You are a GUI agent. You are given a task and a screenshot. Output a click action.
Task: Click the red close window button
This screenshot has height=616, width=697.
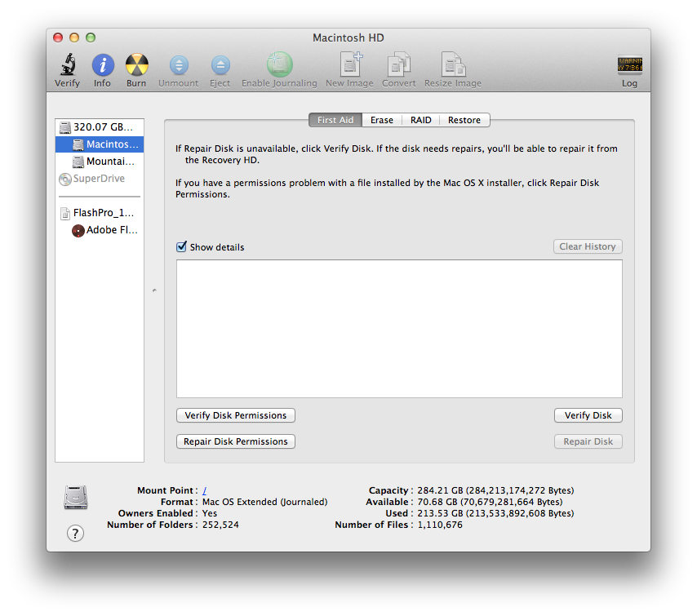[x=58, y=38]
